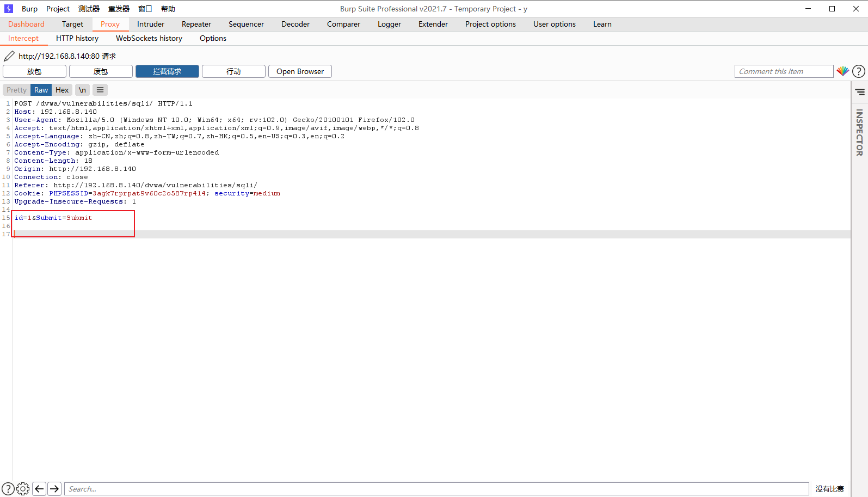Click the Accept-Language header line
This screenshot has width=868, height=497.
(180, 136)
